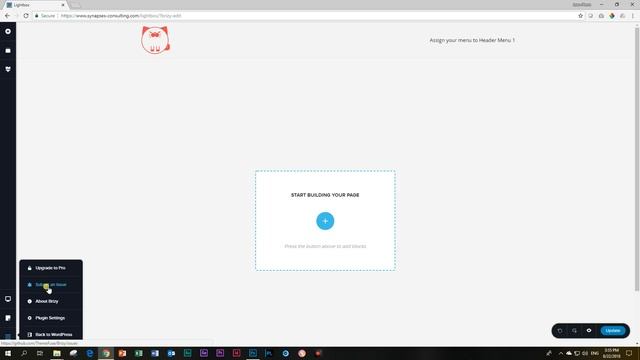Click the red pig site logo
Screen dimensions: 640x360
(x=155, y=40)
